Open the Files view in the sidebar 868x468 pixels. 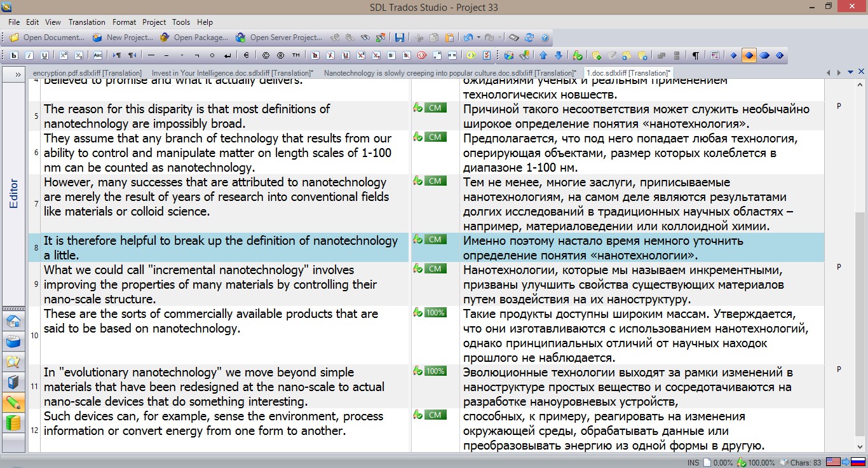pyautogui.click(x=13, y=362)
